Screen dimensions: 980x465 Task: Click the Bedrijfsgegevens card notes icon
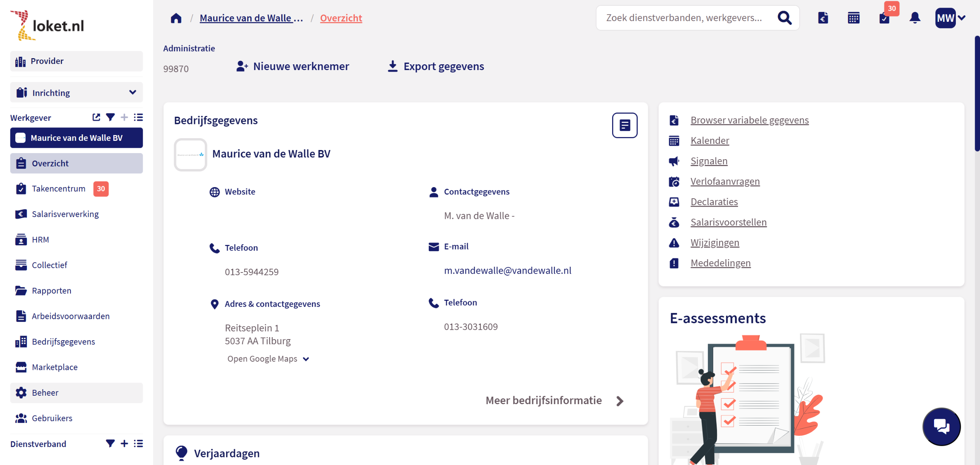point(624,125)
